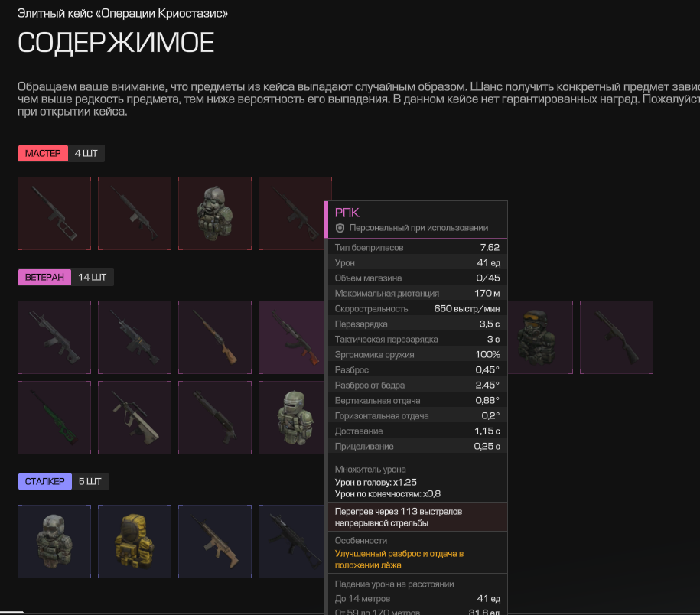Click the 'Объем магазина' row

point(418,278)
